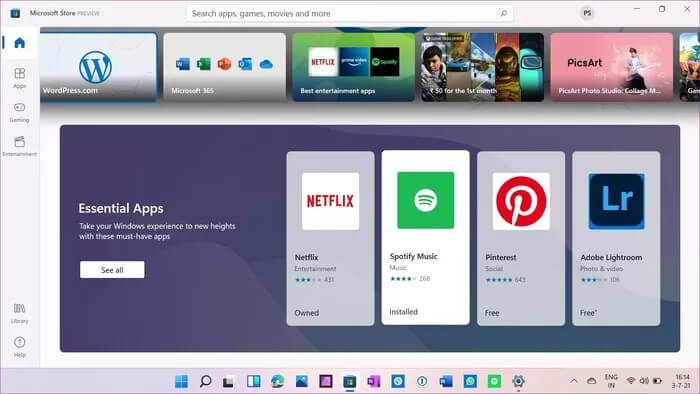The height and width of the screenshot is (394, 700).
Task: Open Widgets from the taskbar
Action: [254, 382]
